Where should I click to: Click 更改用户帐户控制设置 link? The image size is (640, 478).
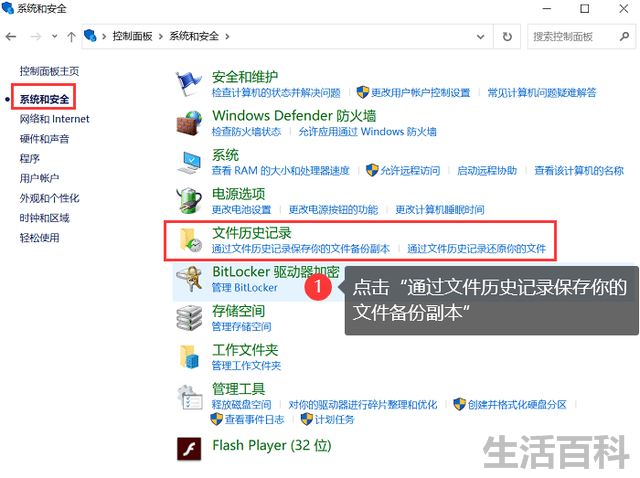(420, 93)
